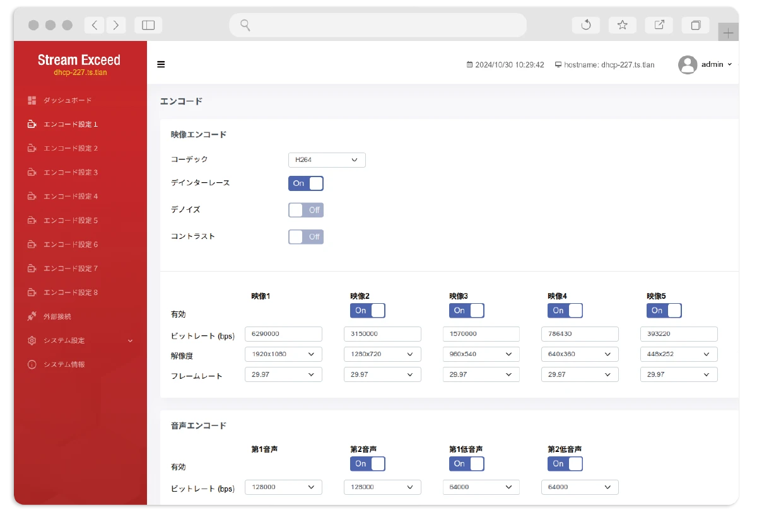Click the dhcp-227.ts.tlan text under logo
Viewport: 757px width, 532px height.
[80, 72]
